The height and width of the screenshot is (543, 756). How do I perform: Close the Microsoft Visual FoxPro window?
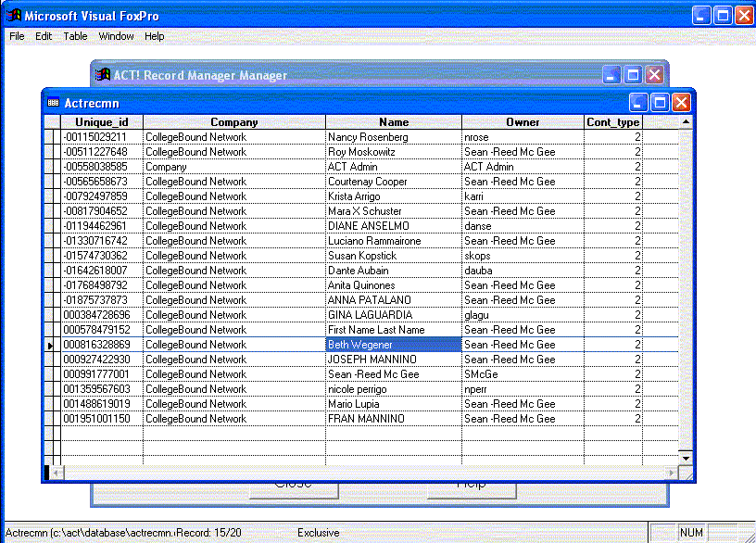click(x=745, y=16)
